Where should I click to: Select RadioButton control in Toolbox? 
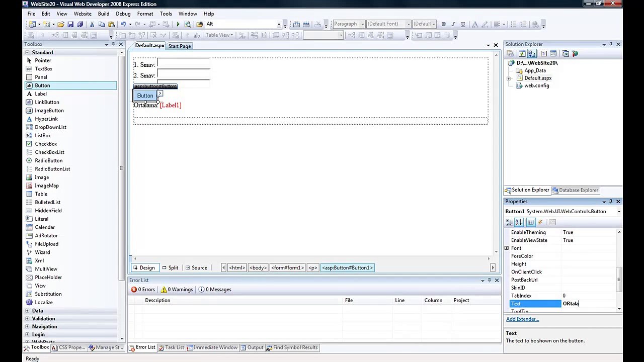pos(48,160)
